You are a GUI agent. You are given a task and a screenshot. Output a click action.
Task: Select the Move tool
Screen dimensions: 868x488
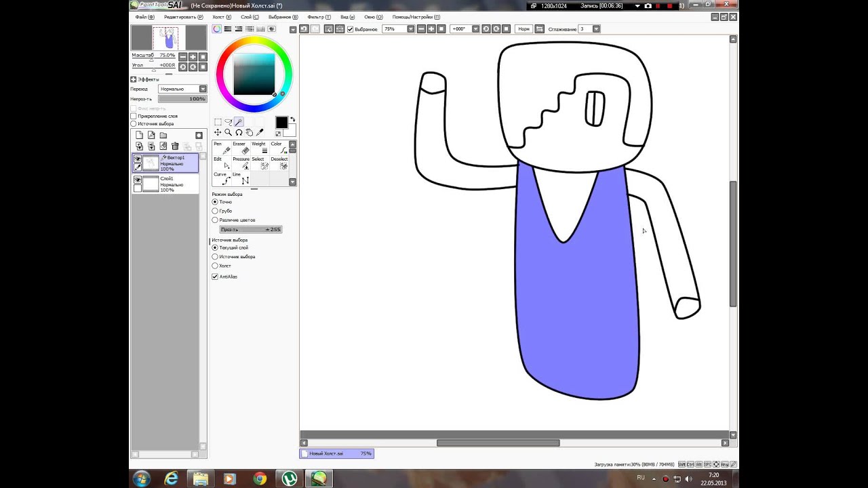[x=218, y=133]
